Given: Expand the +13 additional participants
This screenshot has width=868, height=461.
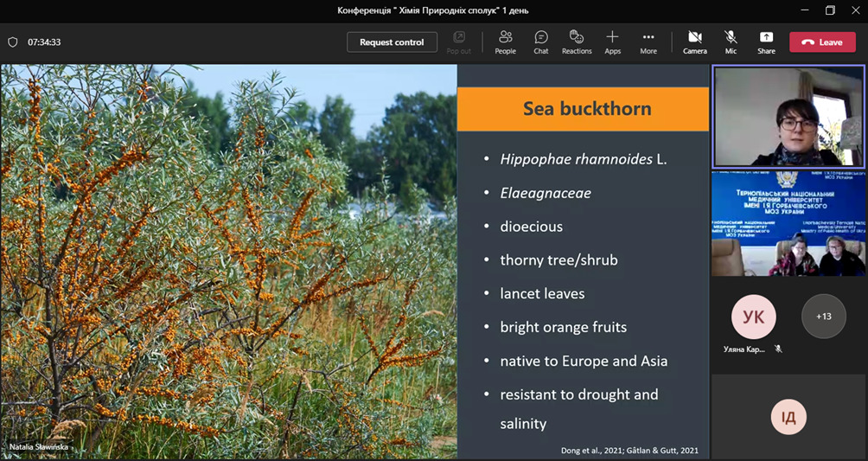Looking at the screenshot, I should [x=823, y=317].
